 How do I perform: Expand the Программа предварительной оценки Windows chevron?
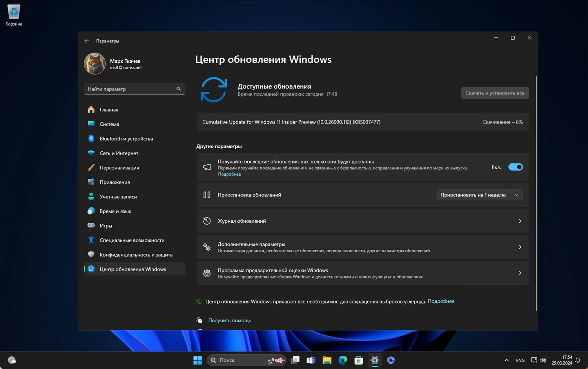(520, 273)
